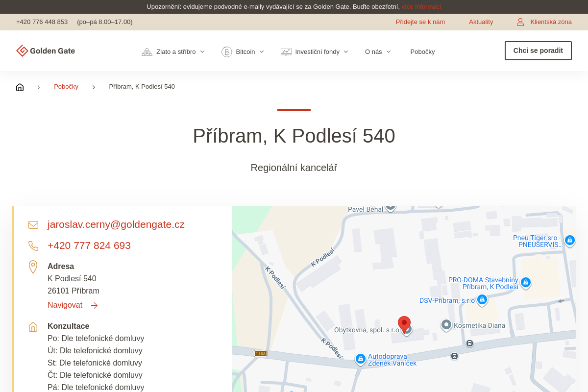588x392 pixels.
Task: Click the Pneu Tiger sro map marker
Action: (x=569, y=240)
